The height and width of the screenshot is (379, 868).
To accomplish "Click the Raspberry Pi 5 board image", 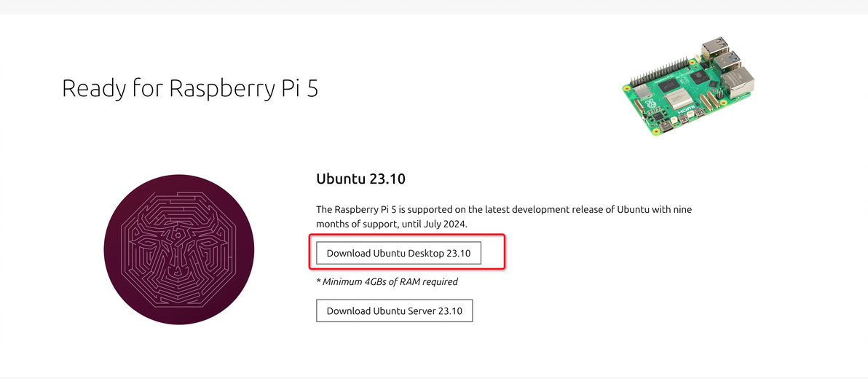I will [689, 87].
